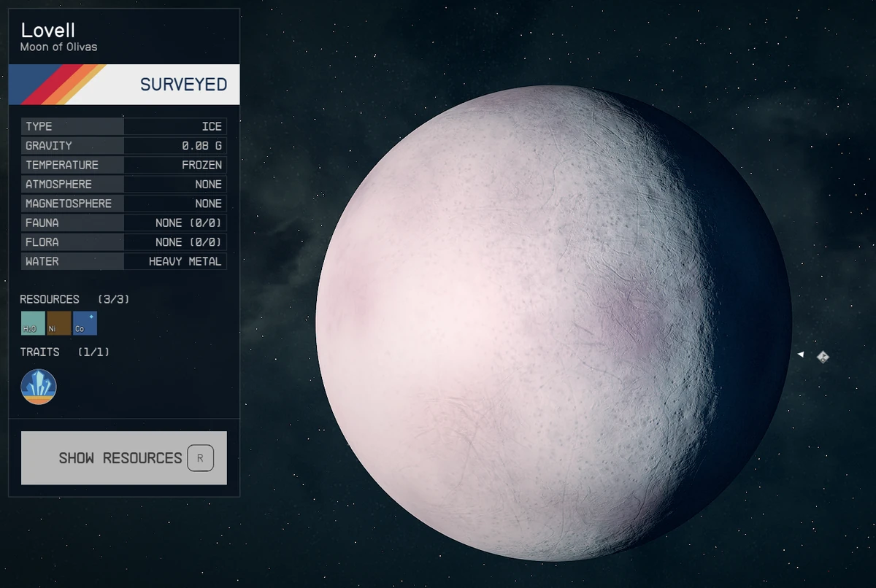This screenshot has width=876, height=588.
Task: Click the RESOURCES (3/3) heading
Action: (x=74, y=299)
